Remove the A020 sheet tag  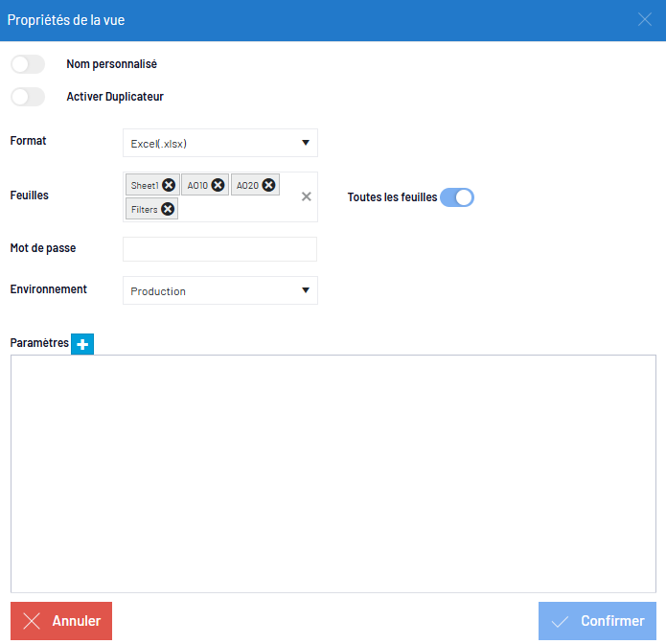click(268, 185)
